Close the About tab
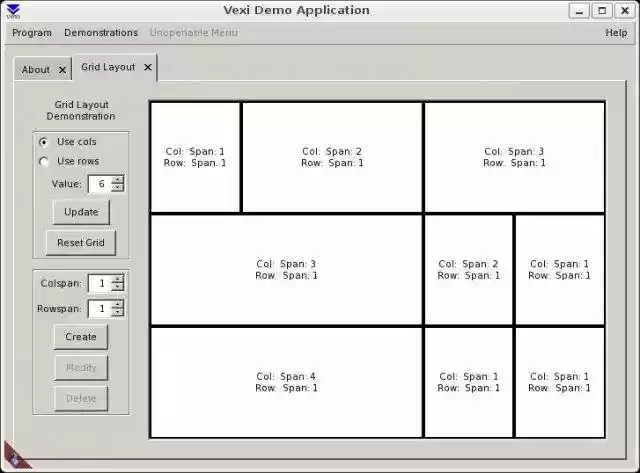Screen dimensions: 640x473 [62, 70]
